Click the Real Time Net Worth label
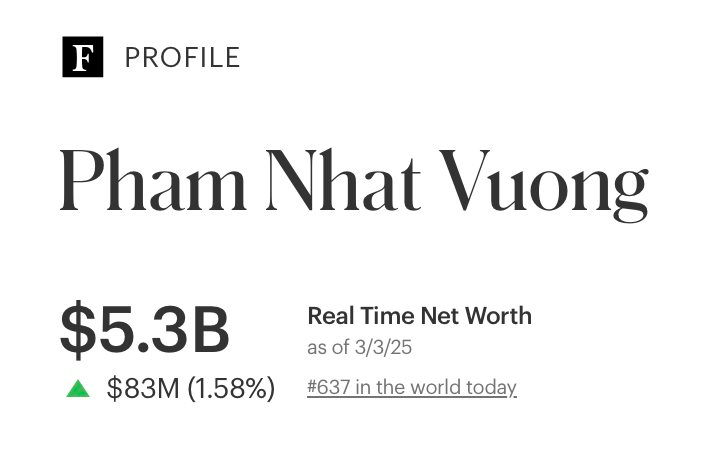 (419, 317)
